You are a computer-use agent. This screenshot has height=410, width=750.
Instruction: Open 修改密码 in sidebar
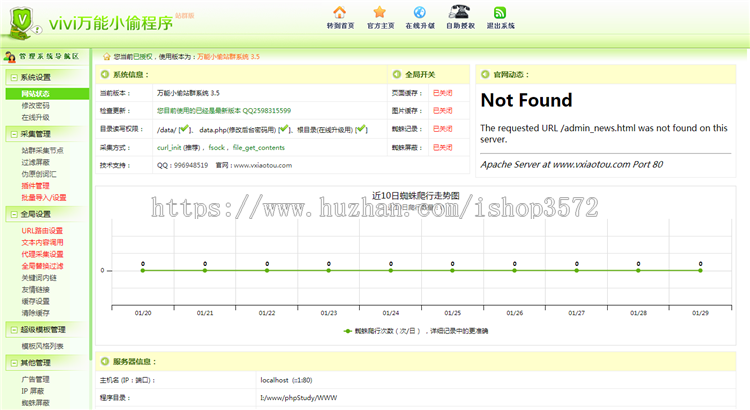[35, 106]
